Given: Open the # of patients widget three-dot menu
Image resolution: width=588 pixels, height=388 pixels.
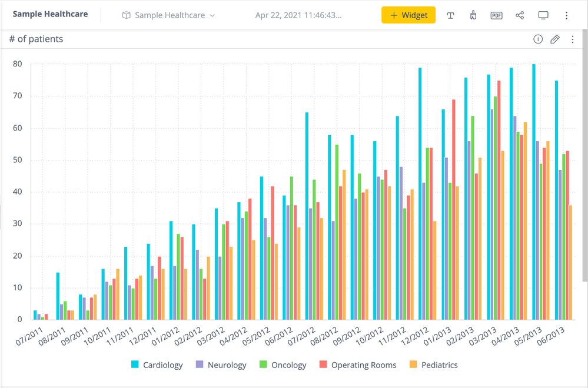Looking at the screenshot, I should 573,39.
